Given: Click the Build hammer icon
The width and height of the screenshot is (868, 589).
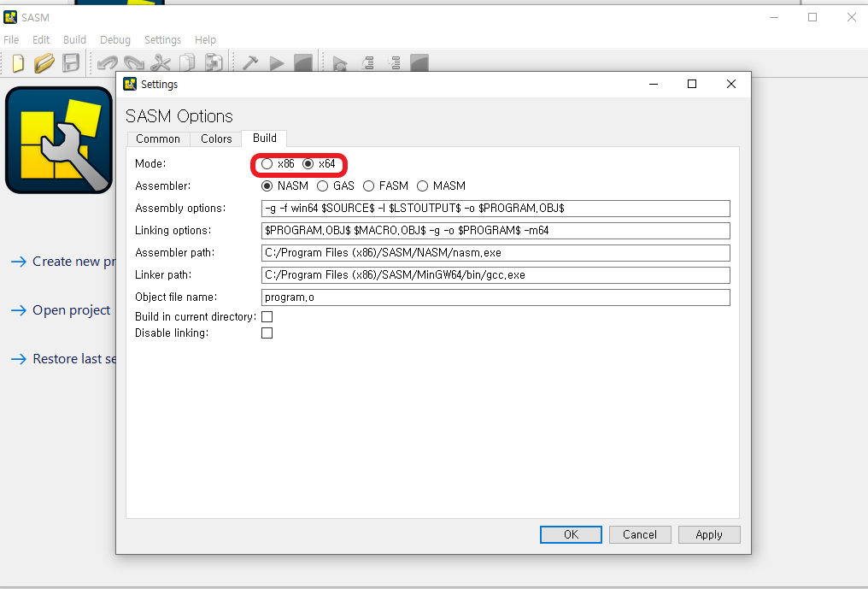Looking at the screenshot, I should [250, 63].
